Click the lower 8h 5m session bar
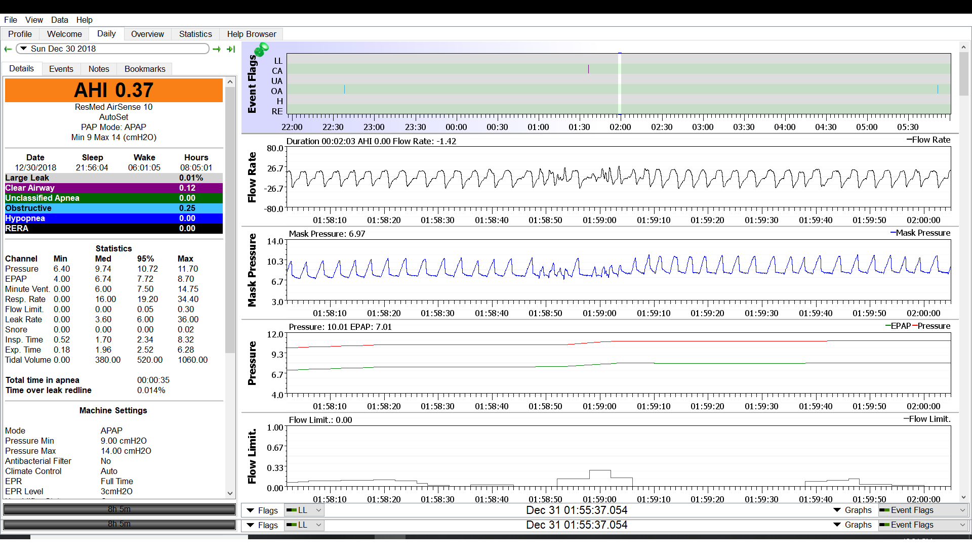Screen dimensions: 972x560 point(119,524)
